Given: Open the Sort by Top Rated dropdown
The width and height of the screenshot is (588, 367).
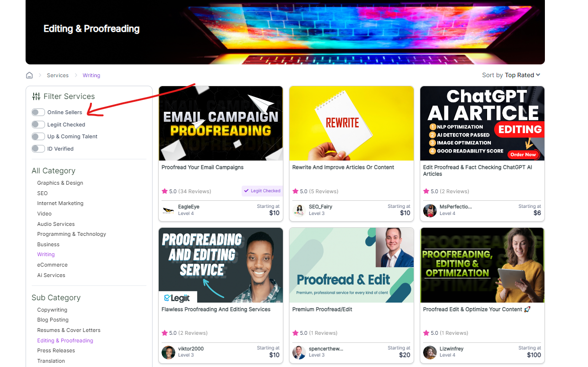Looking at the screenshot, I should coord(511,75).
